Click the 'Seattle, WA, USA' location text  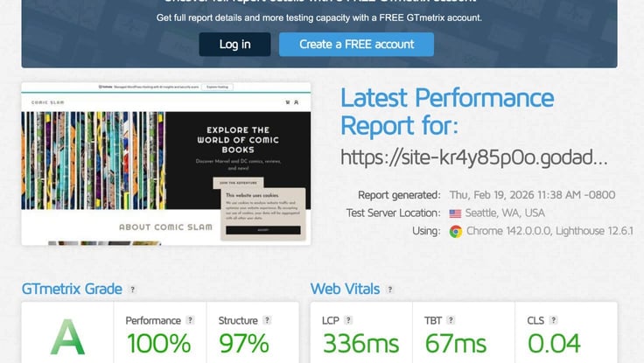click(505, 213)
